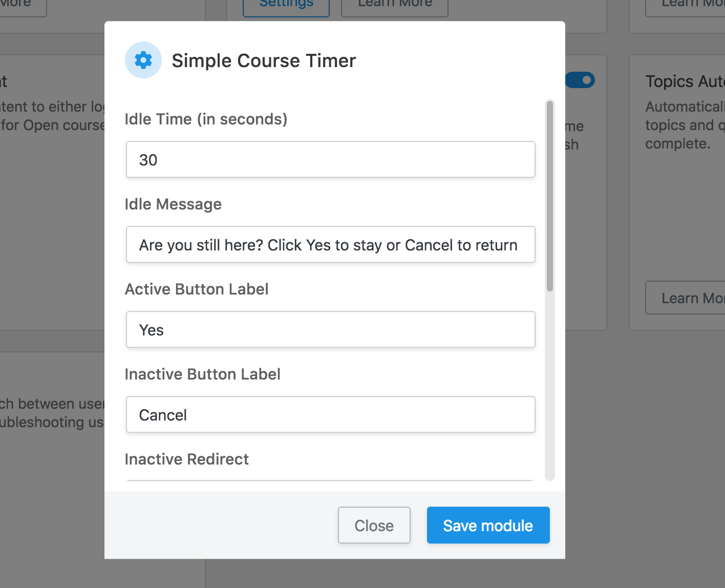
Task: Focus the Idle Time field showing 30
Action: (330, 160)
